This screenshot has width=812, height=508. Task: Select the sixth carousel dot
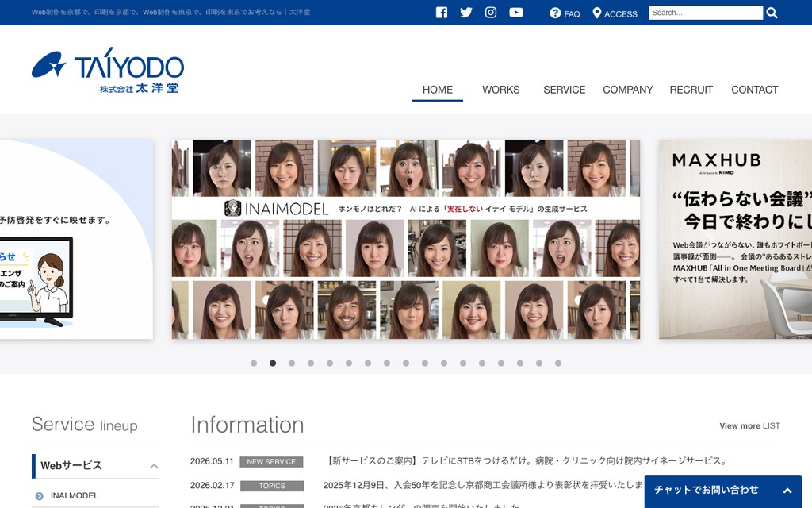coord(349,364)
